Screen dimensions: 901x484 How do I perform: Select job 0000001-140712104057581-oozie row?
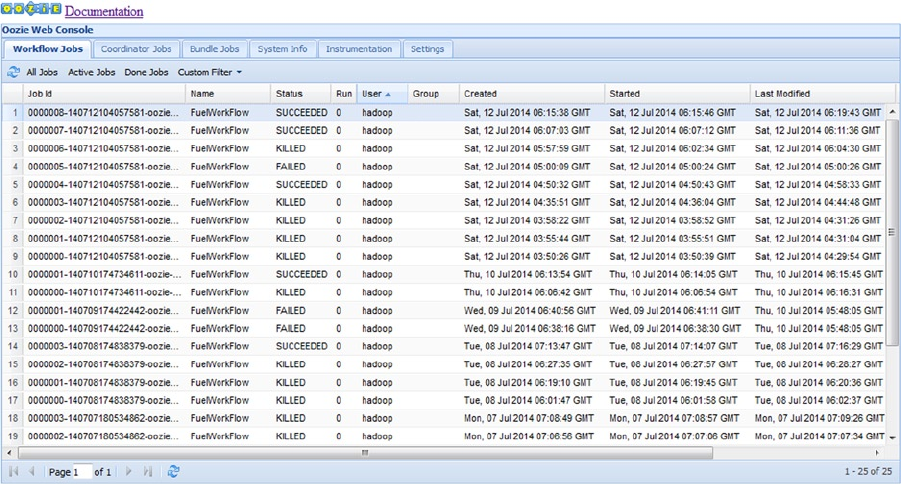[444, 239]
